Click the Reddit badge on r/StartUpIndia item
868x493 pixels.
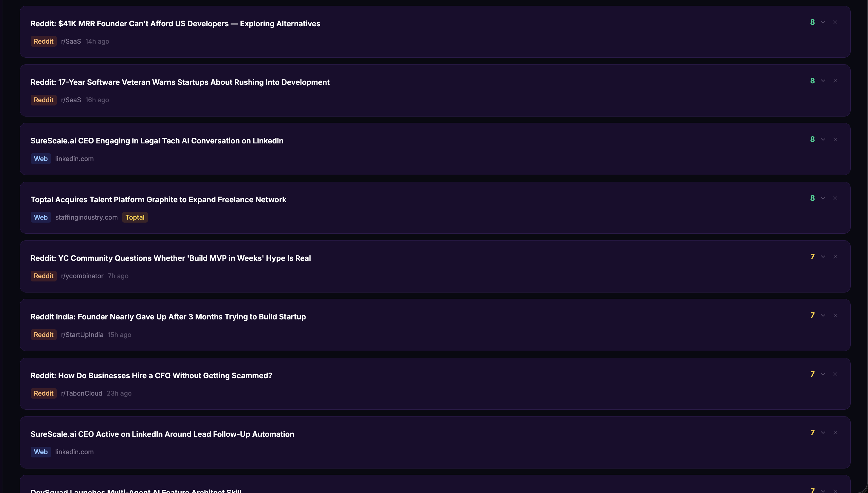pos(44,335)
